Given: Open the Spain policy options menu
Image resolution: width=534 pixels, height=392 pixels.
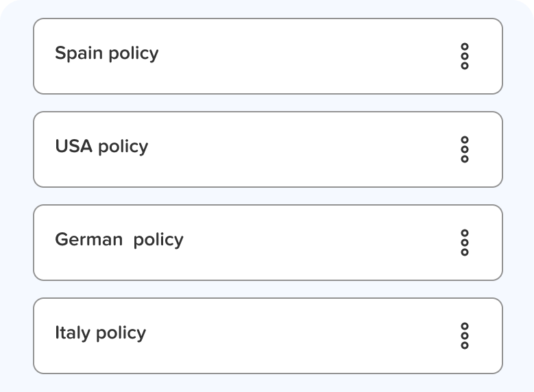Looking at the screenshot, I should pyautogui.click(x=465, y=56).
